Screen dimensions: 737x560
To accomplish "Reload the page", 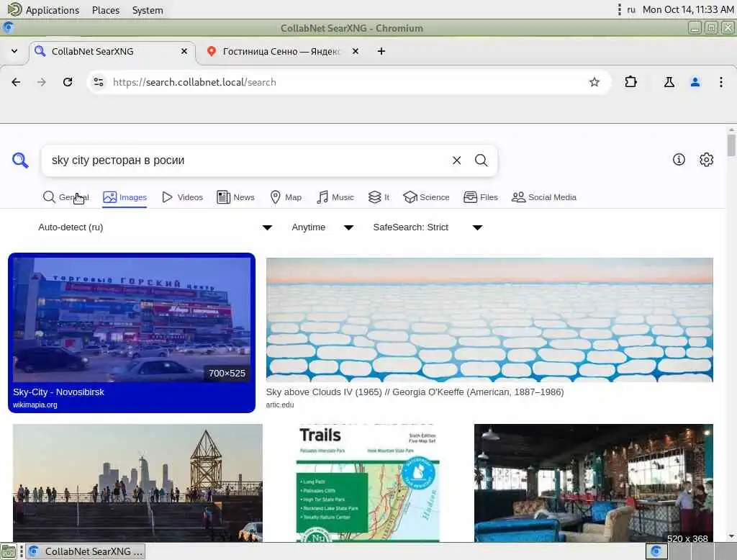I will [x=68, y=82].
